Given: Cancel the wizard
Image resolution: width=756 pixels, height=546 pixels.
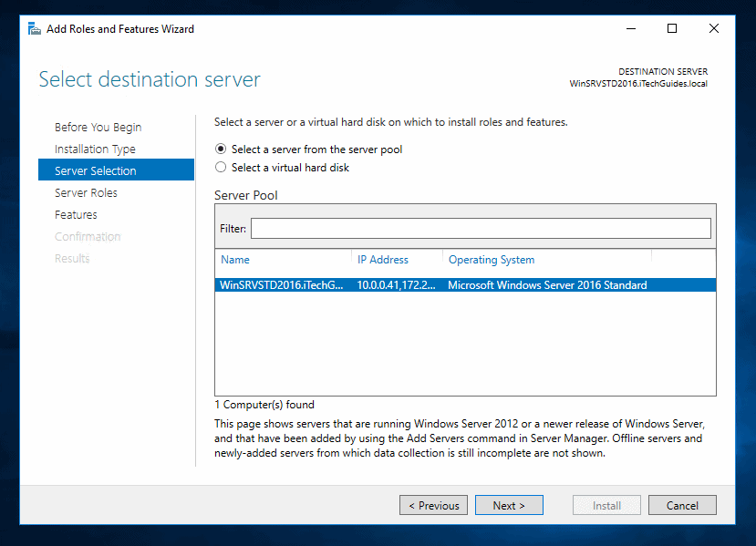Looking at the screenshot, I should pyautogui.click(x=682, y=506).
